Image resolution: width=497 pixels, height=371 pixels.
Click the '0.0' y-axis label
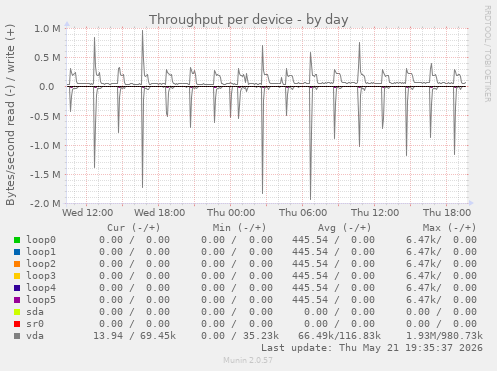click(x=47, y=87)
